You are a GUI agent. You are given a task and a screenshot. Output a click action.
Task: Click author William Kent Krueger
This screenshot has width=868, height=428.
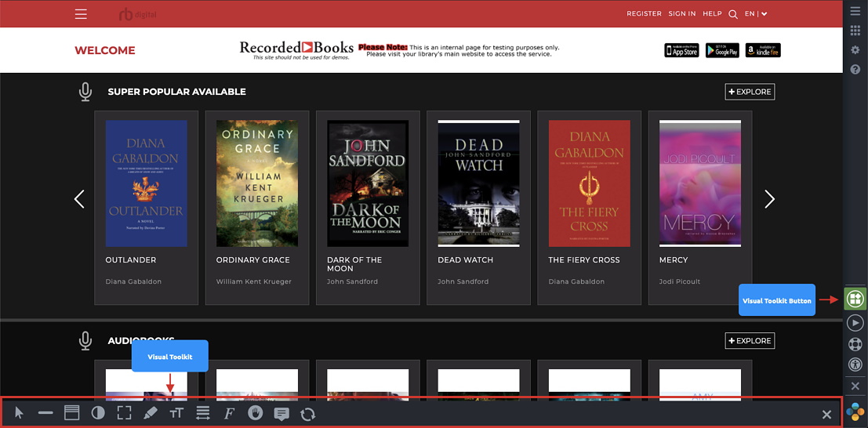tap(253, 281)
